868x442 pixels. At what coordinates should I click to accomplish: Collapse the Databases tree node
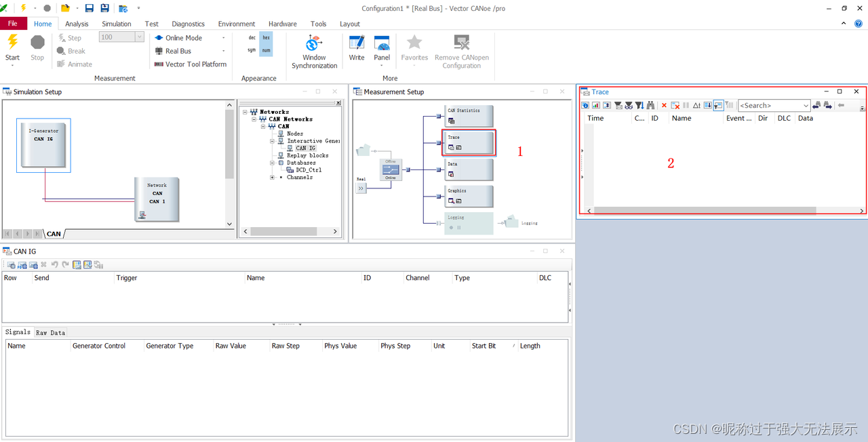click(x=272, y=163)
